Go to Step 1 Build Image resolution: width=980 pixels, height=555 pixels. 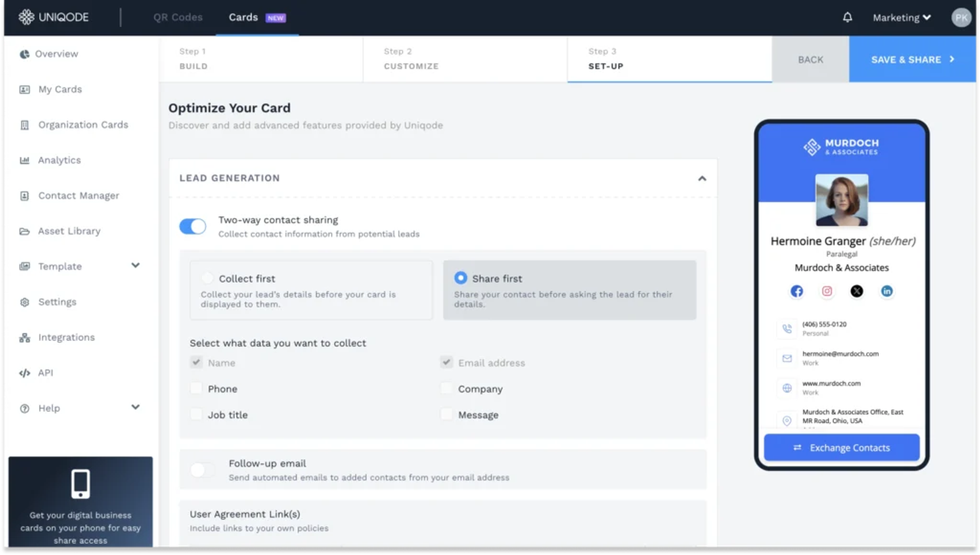pyautogui.click(x=261, y=59)
